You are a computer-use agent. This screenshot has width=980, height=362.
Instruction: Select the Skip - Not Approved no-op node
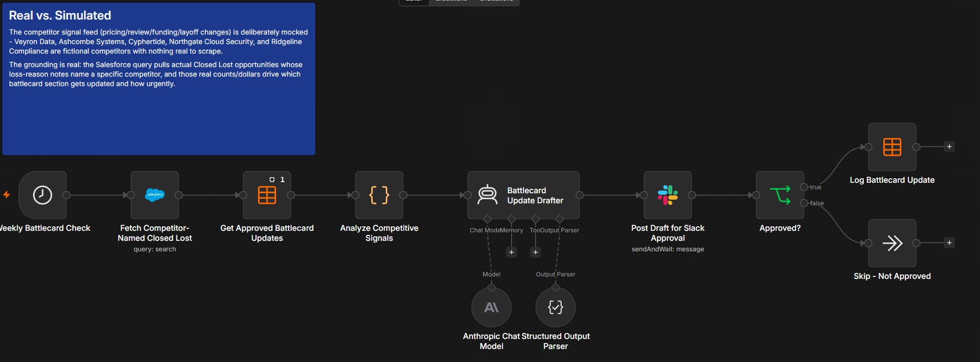[x=892, y=243]
